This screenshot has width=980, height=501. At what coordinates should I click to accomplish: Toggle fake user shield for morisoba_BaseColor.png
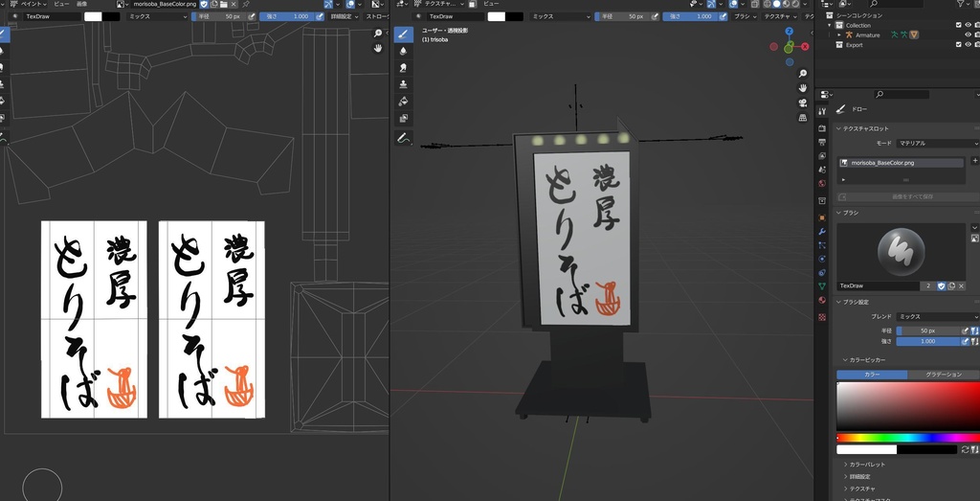(x=204, y=4)
